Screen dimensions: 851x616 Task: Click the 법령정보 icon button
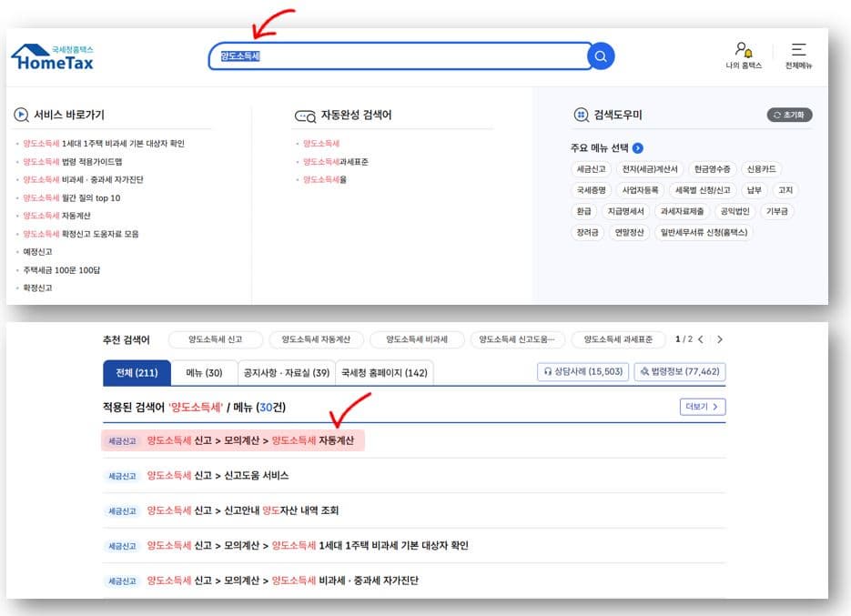click(x=644, y=371)
